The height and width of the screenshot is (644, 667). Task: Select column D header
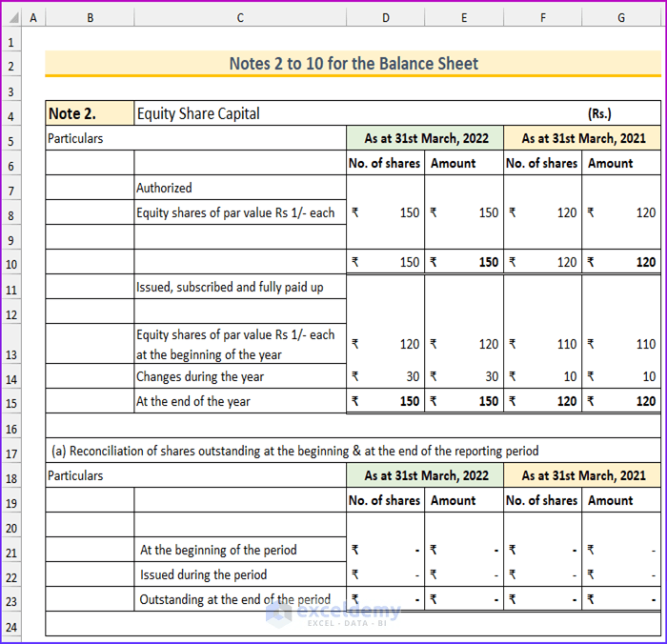point(385,18)
